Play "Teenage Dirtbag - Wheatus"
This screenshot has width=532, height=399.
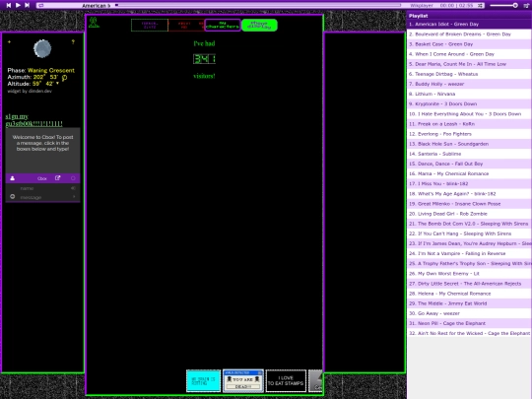[x=469, y=74]
